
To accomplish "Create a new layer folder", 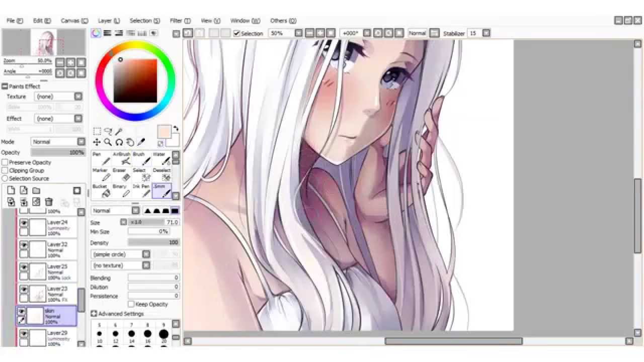I will 36,191.
